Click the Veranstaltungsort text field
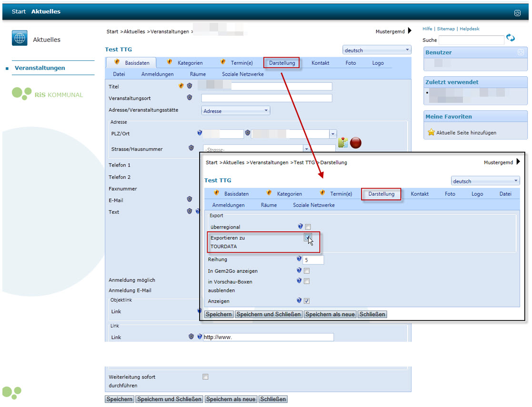532x407 pixels. pos(267,98)
